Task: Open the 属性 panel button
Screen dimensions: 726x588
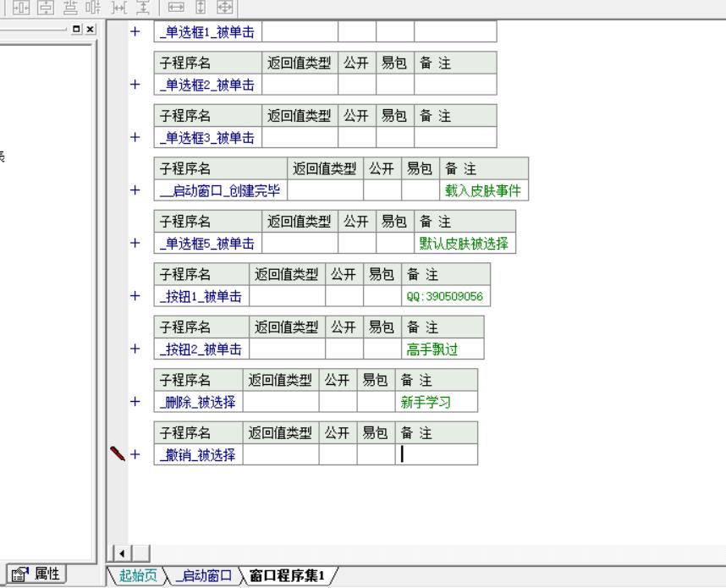Action: [36, 573]
